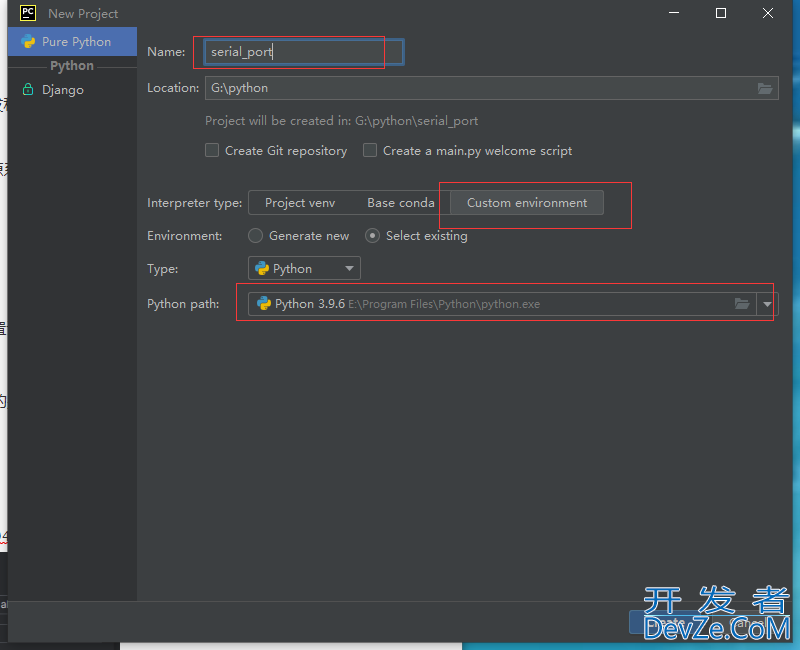Maximize the New Project window
Viewport: 800px width, 650px height.
[721, 13]
